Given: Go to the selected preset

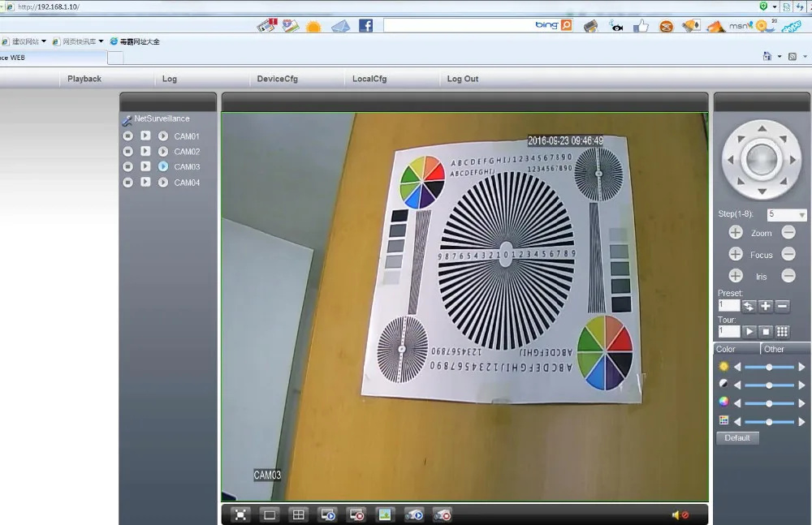Looking at the screenshot, I should 749,306.
